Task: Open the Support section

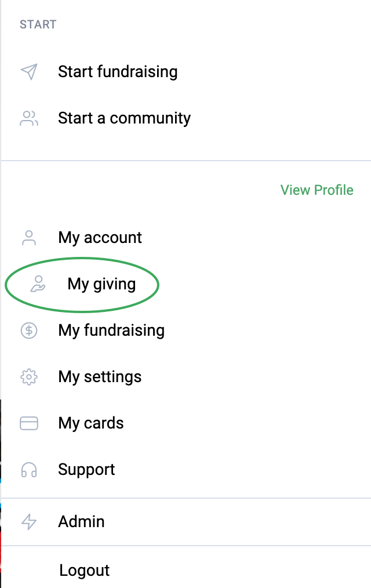Action: pyautogui.click(x=86, y=469)
